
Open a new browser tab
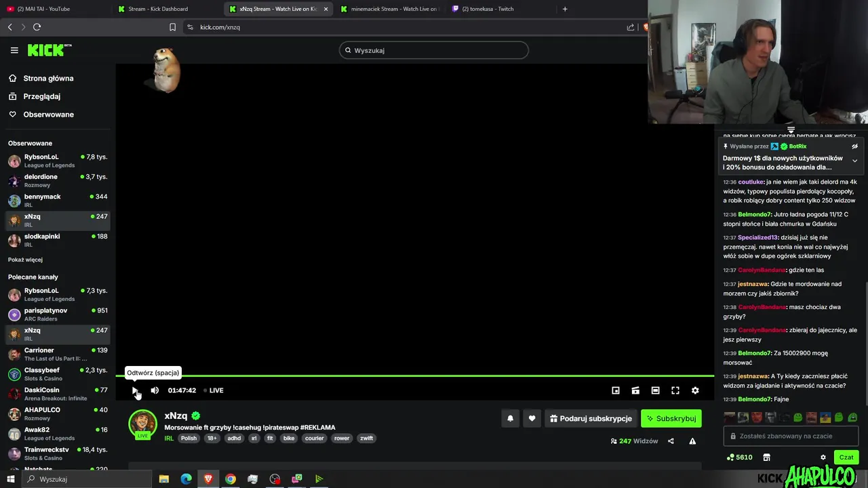pyautogui.click(x=565, y=9)
